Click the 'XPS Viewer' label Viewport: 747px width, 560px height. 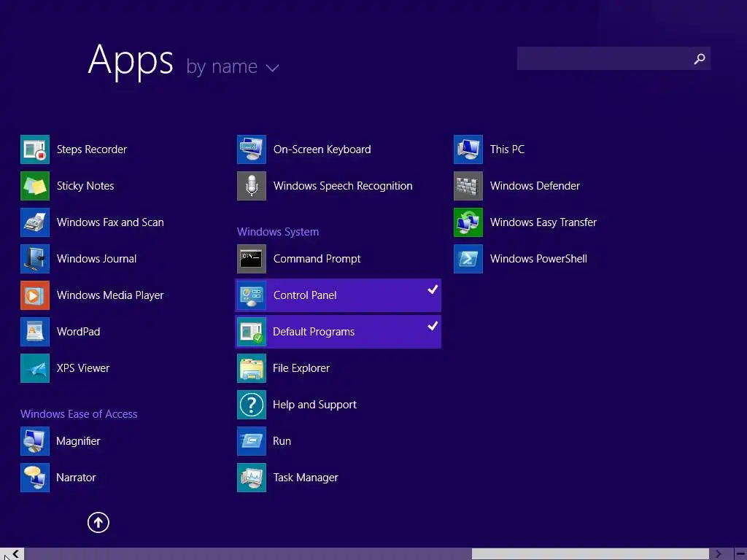click(83, 368)
